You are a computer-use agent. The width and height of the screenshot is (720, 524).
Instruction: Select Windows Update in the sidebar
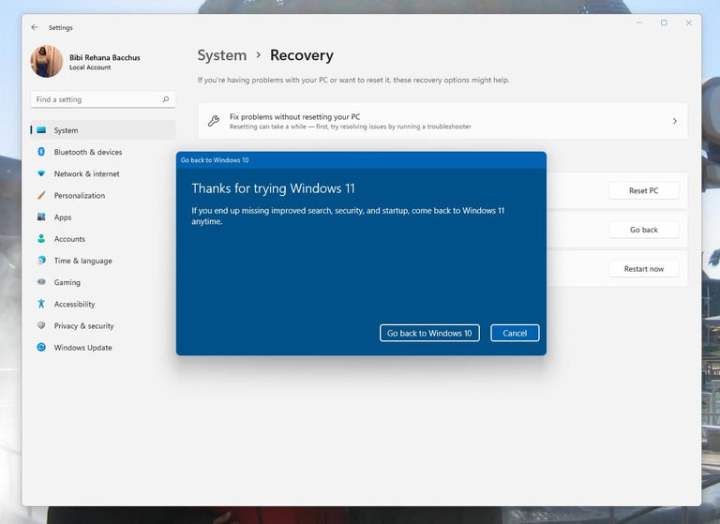pyautogui.click(x=103, y=348)
